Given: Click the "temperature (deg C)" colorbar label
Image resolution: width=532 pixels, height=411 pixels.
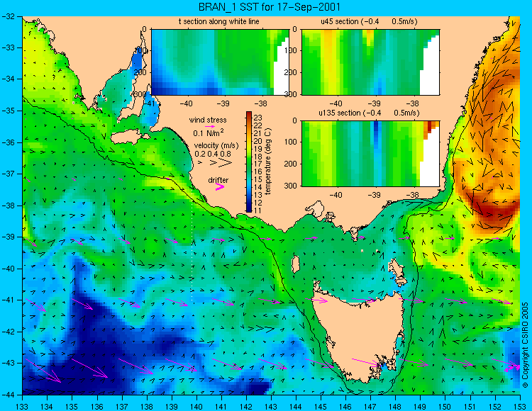Looking at the screenshot, I should click(x=268, y=162).
